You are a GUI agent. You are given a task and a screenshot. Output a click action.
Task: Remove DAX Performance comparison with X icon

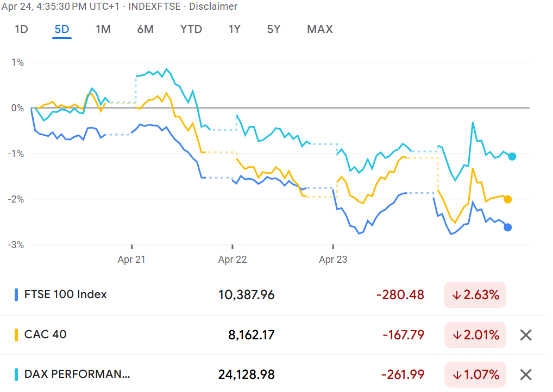tap(525, 375)
